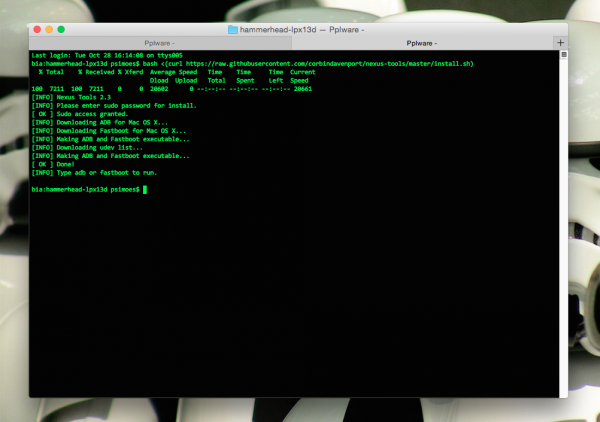The width and height of the screenshot is (600, 422).
Task: Click the folder icon in the title bar
Action: tap(233, 29)
